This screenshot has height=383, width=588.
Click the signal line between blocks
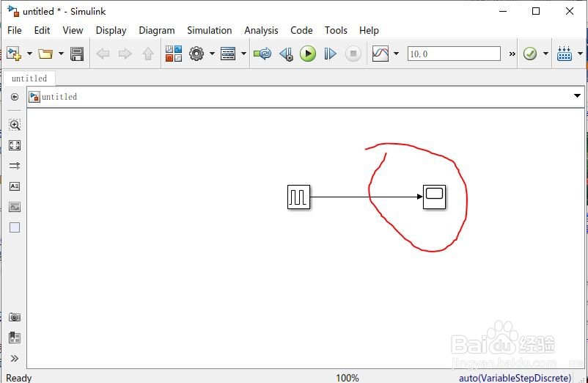366,197
